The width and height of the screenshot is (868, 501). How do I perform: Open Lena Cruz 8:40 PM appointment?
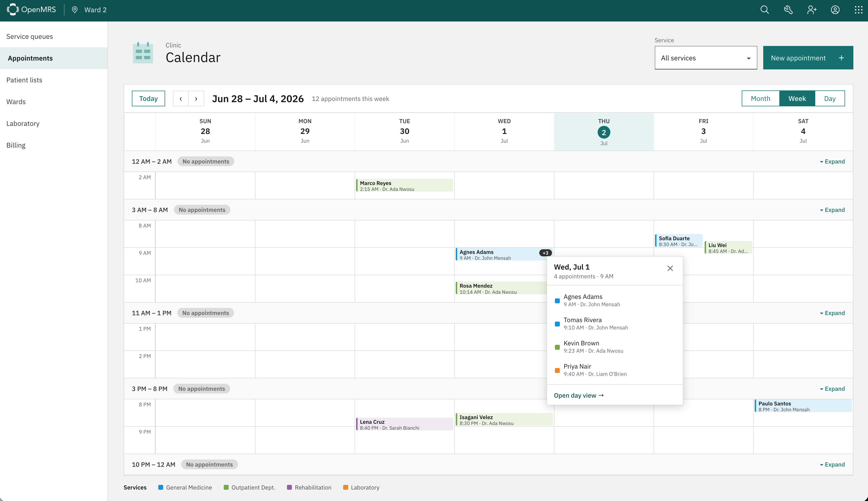coord(404,424)
